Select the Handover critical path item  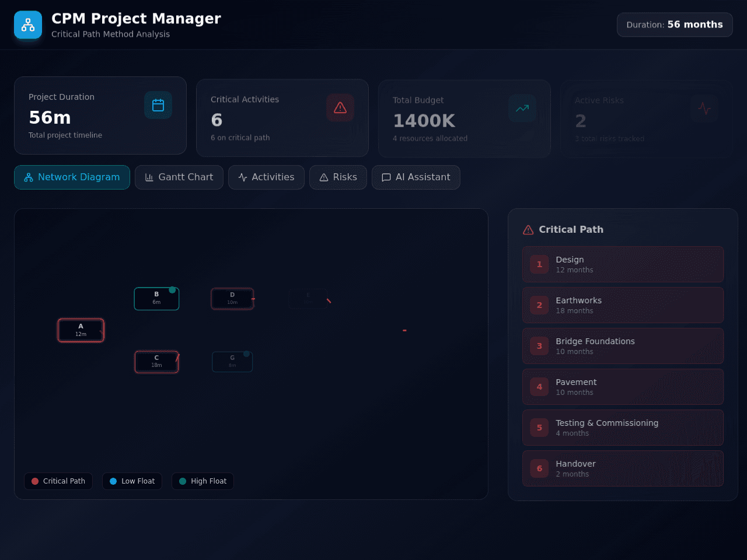point(623,468)
